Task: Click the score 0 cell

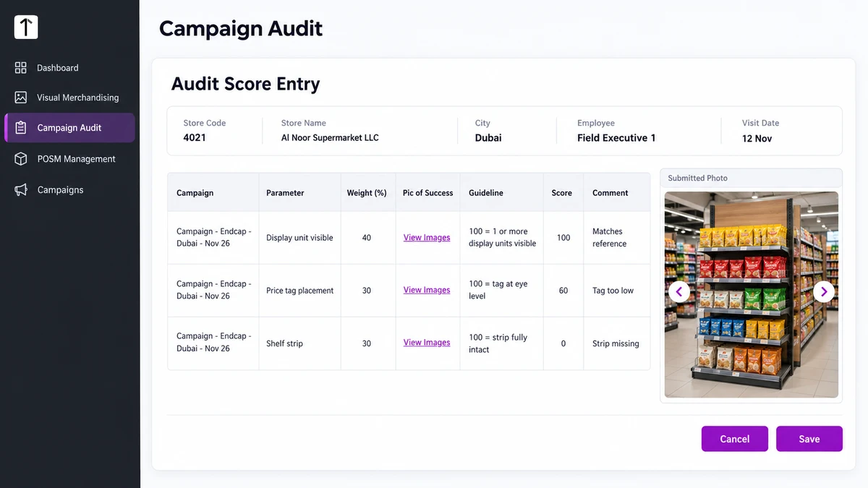Action: point(563,343)
